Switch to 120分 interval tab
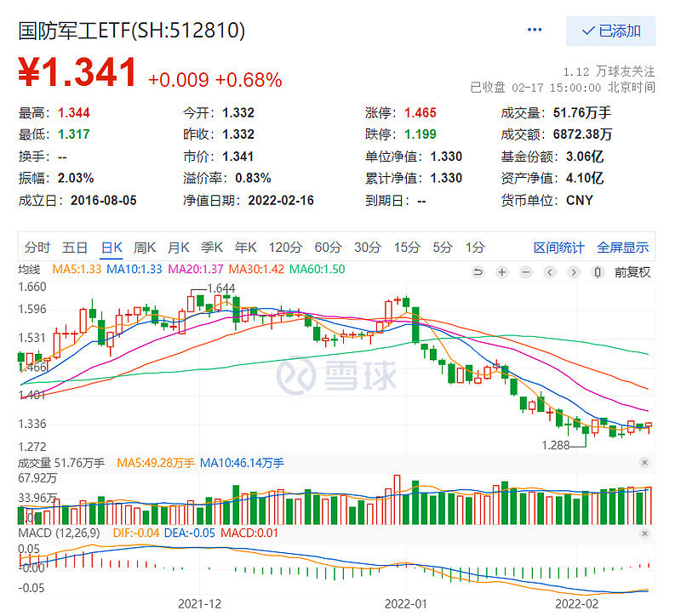Image resolution: width=681 pixels, height=616 pixels. [x=285, y=248]
